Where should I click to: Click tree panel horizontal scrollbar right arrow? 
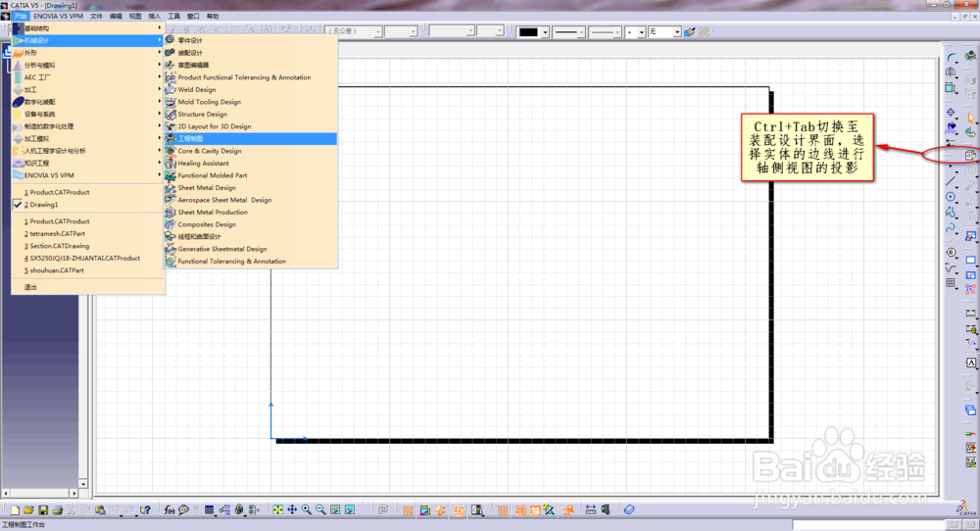75,493
